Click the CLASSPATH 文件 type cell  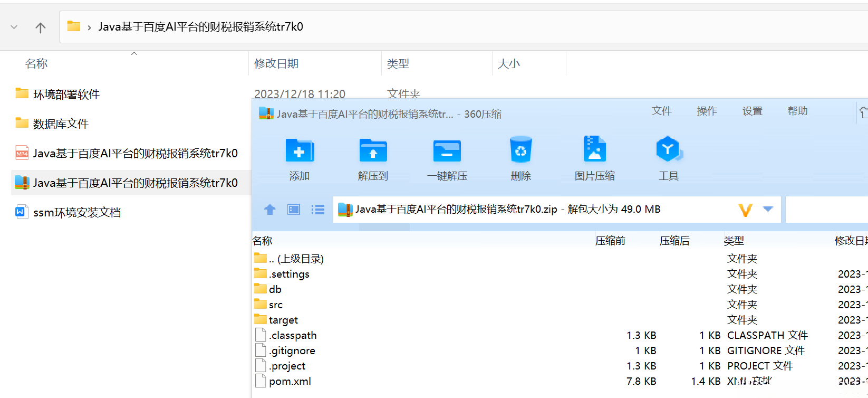tap(767, 335)
